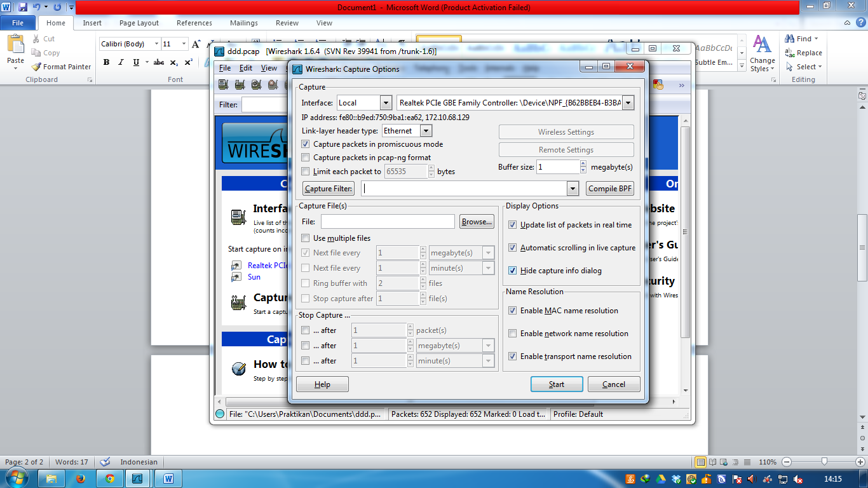The image size is (868, 488).
Task: Apply superscript formatting
Action: (188, 62)
